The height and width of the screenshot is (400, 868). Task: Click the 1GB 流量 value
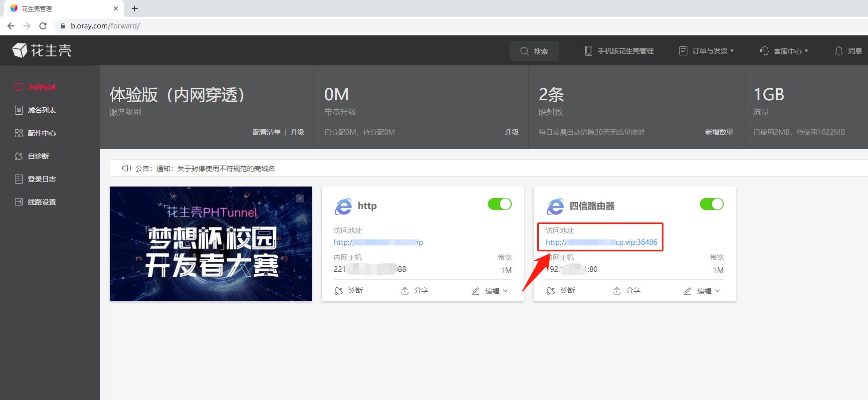click(769, 94)
